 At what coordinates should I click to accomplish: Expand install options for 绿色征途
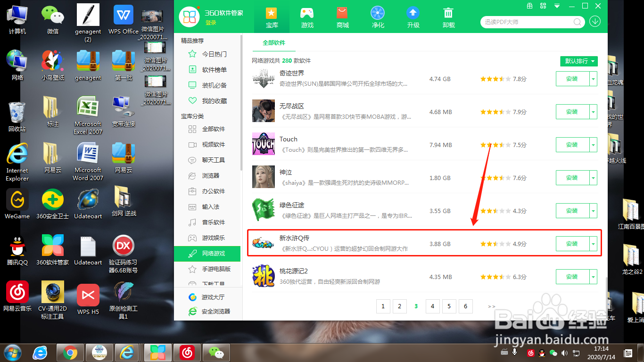pos(594,211)
